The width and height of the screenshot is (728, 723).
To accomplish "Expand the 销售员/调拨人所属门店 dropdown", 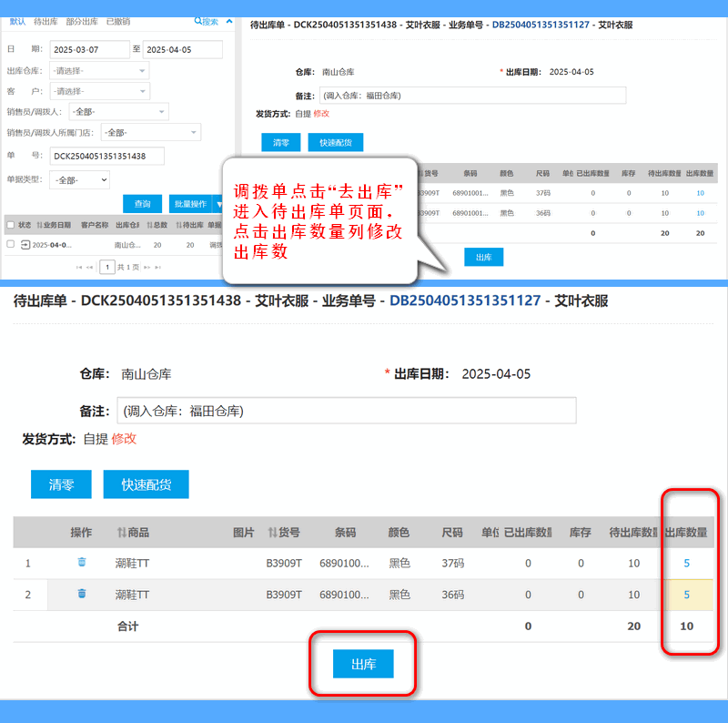I will click(x=151, y=132).
